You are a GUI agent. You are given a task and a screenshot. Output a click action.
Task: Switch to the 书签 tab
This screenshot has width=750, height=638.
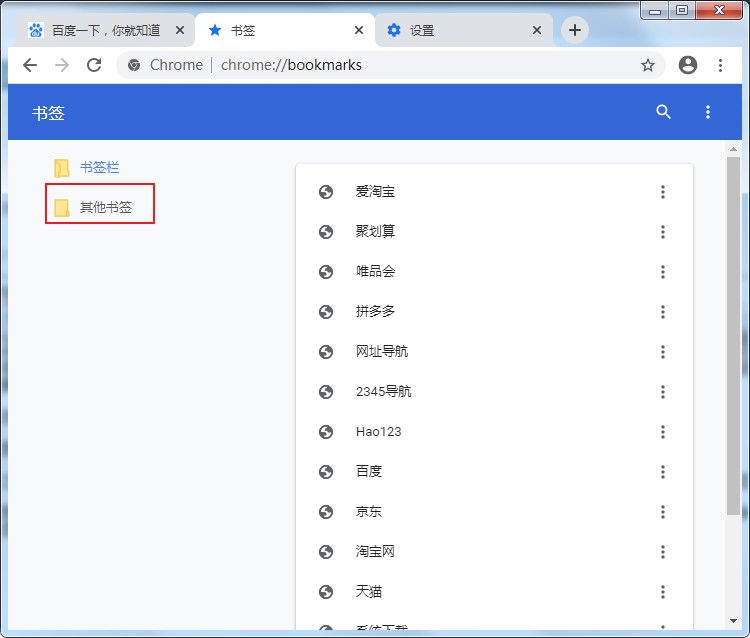click(x=286, y=30)
